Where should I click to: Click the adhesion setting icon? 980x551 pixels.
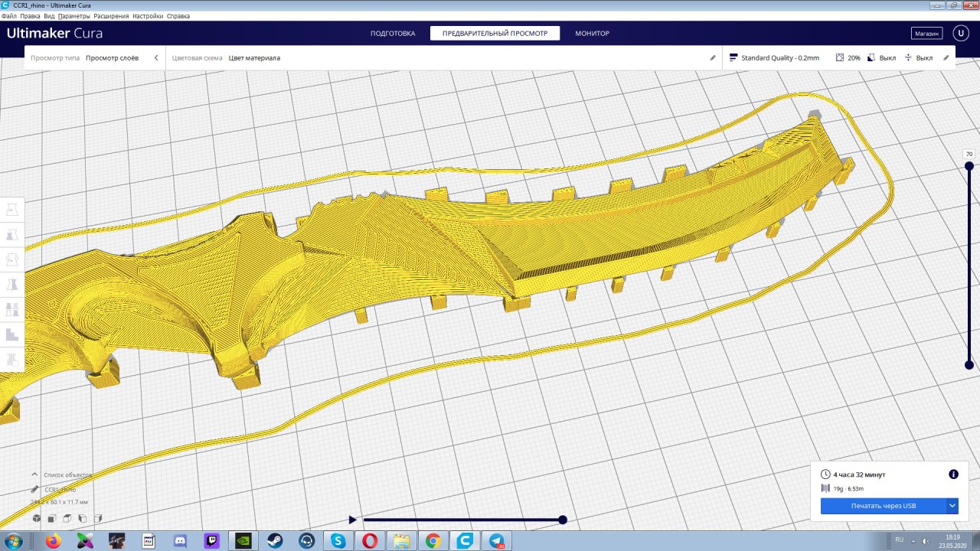tap(908, 57)
